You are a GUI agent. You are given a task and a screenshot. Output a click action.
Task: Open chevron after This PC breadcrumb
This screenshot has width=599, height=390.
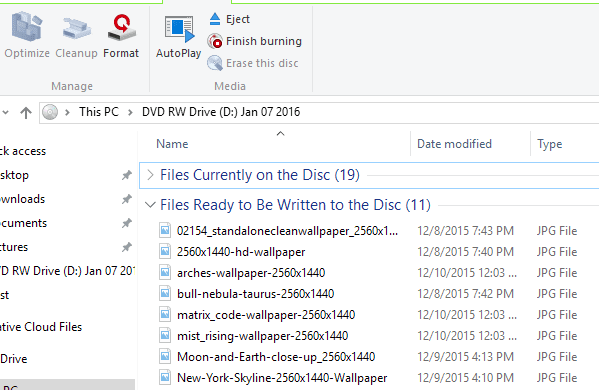(130, 112)
